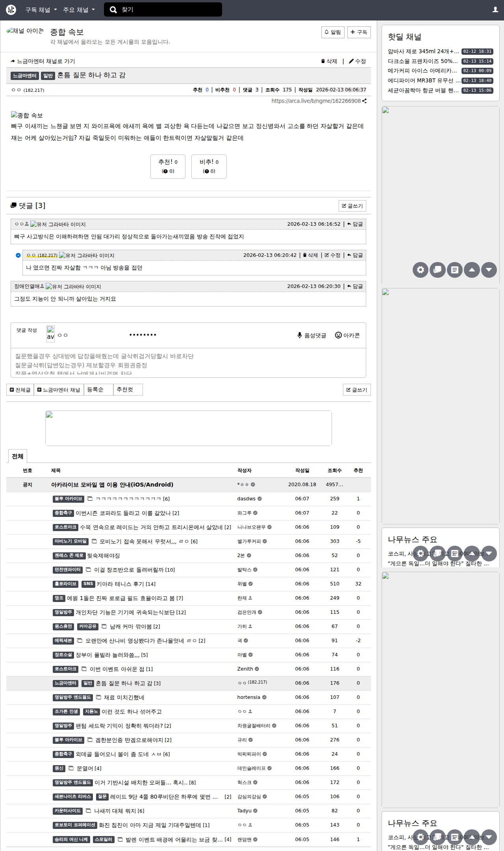Edit the comment posted at 06:20:42

click(x=332, y=255)
